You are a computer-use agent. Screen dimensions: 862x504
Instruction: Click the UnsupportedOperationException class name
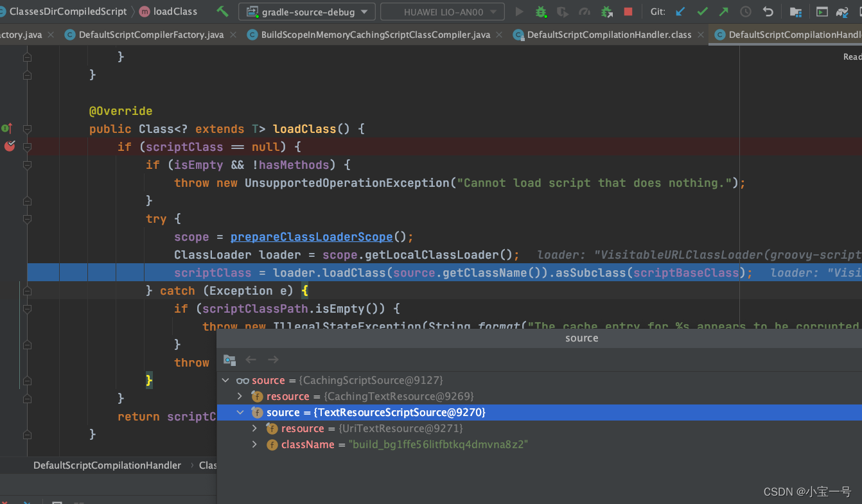[x=347, y=183]
